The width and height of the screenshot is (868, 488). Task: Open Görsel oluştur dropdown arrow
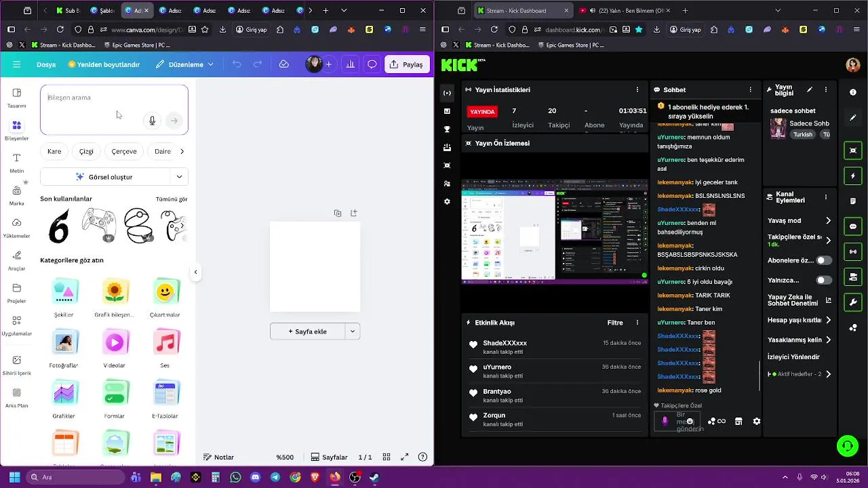click(179, 177)
